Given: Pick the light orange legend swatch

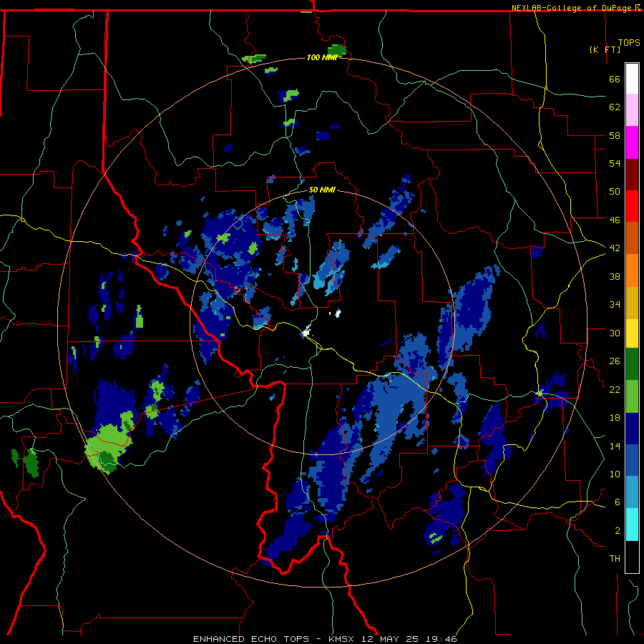Looking at the screenshot, I should (x=632, y=270).
